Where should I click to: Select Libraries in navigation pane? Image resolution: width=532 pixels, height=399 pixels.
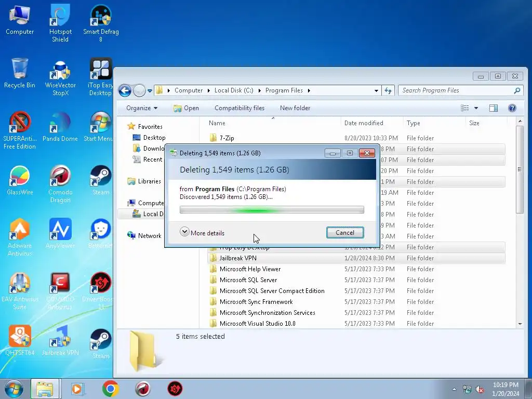coord(149,181)
